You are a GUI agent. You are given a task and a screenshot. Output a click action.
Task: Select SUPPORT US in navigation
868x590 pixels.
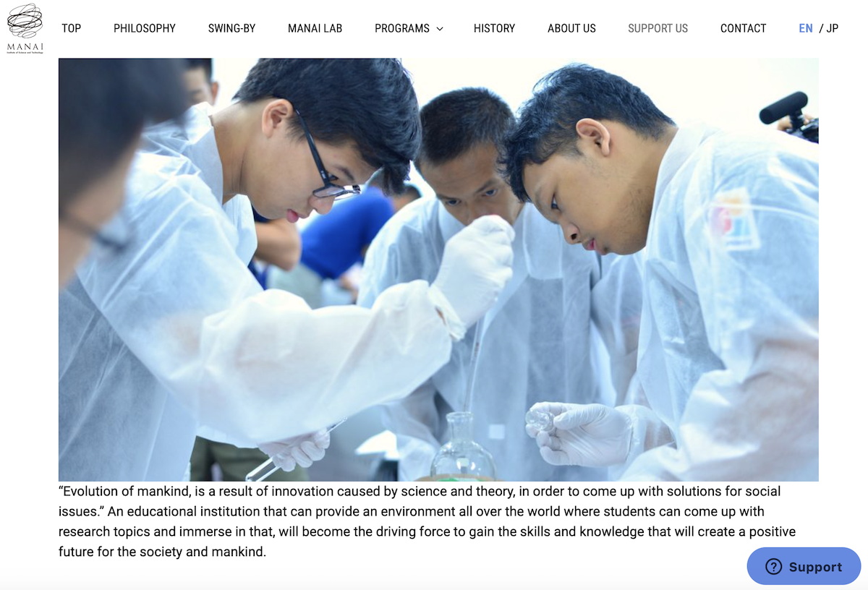coord(658,28)
